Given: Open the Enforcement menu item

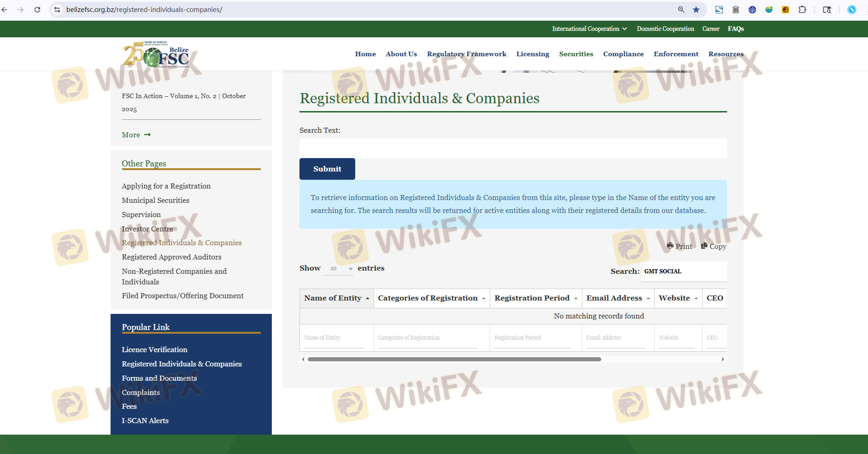Looking at the screenshot, I should pos(676,54).
